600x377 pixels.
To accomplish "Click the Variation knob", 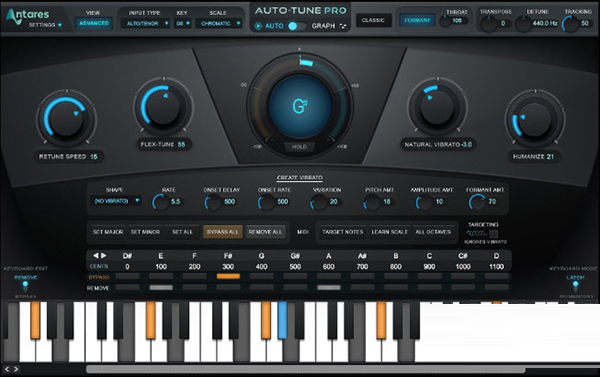I will 319,202.
